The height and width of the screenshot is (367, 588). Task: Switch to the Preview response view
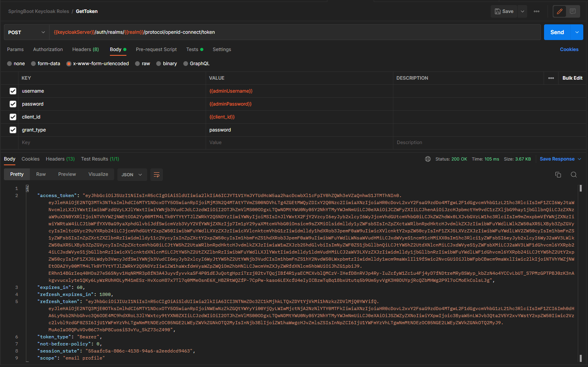pyautogui.click(x=67, y=174)
